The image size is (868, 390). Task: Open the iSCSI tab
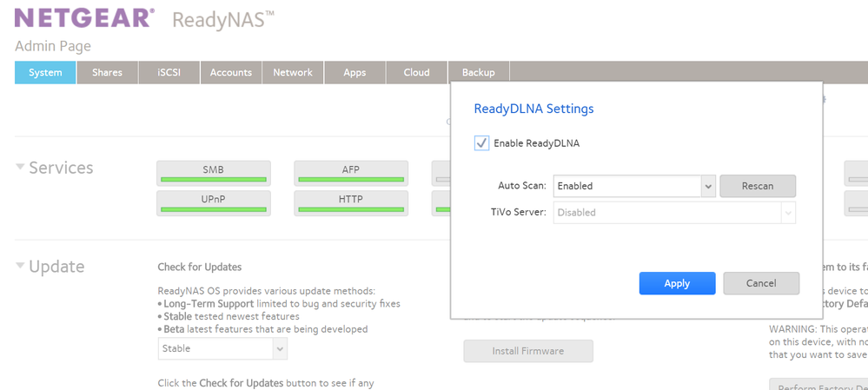169,73
